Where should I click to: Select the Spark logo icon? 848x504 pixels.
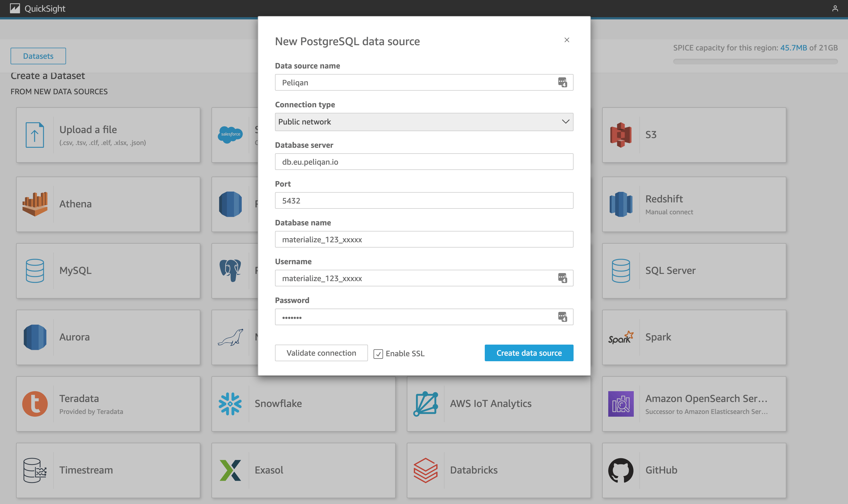pyautogui.click(x=621, y=337)
